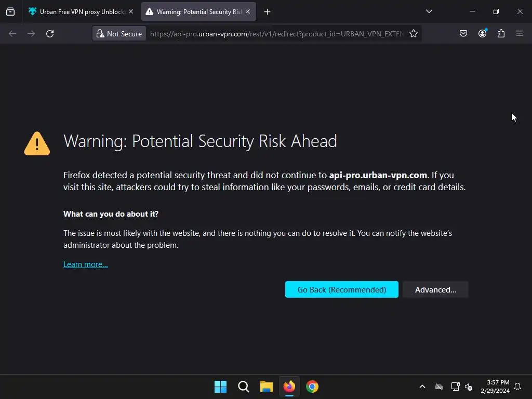Screen dimensions: 532x399
Task: Open the Firefox account icon
Action: coord(482,33)
